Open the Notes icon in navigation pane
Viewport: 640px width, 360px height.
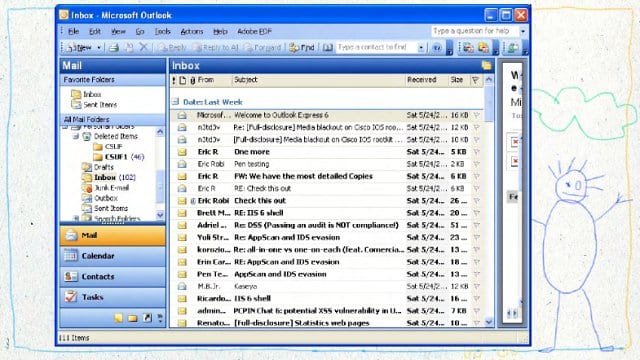tap(118, 318)
